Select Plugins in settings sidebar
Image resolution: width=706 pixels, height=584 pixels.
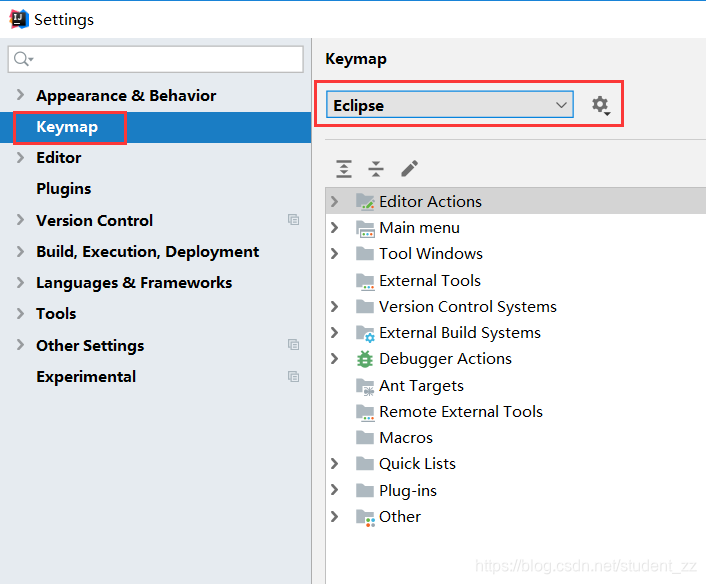click(155, 189)
